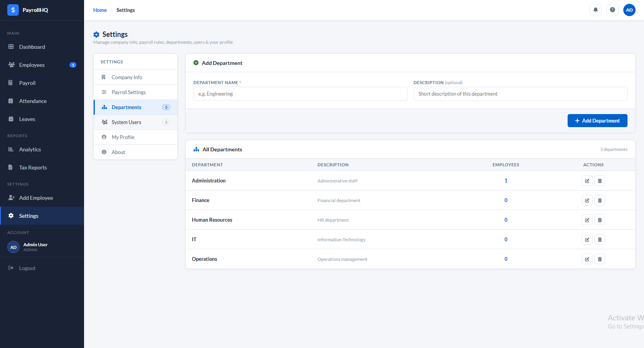Image resolution: width=644 pixels, height=348 pixels.
Task: Follow the Home breadcrumb link
Action: (100, 10)
